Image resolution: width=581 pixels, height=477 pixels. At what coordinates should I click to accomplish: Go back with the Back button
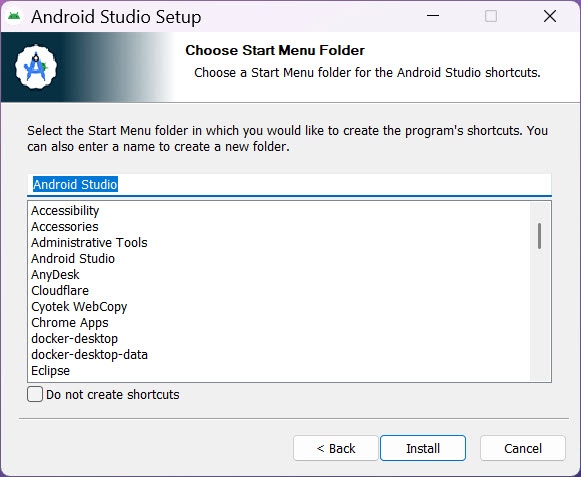336,448
